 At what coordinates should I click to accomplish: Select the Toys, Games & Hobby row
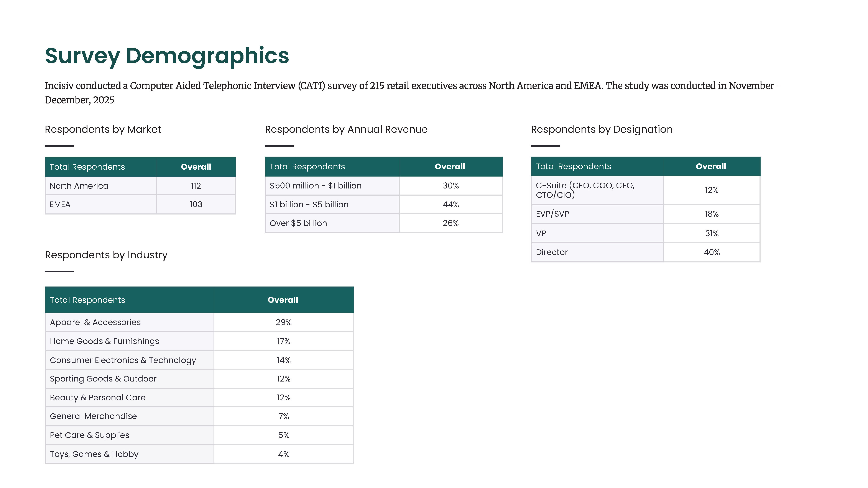click(x=94, y=454)
